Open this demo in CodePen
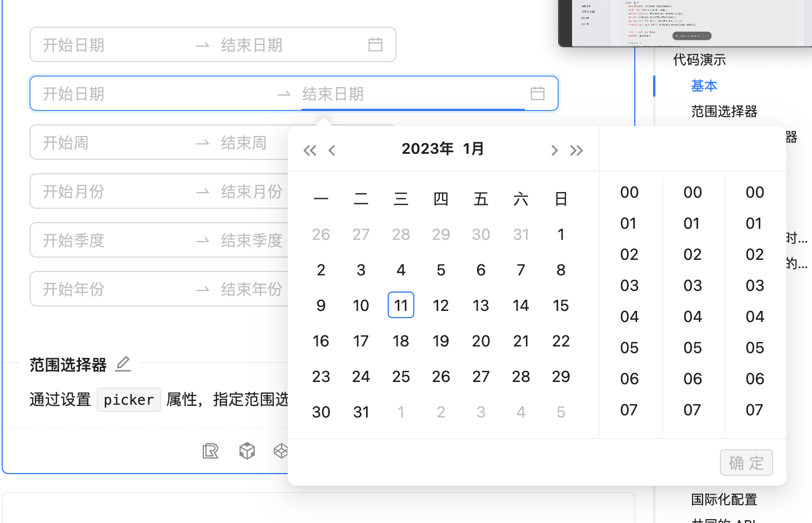The width and height of the screenshot is (812, 523). 282,451
